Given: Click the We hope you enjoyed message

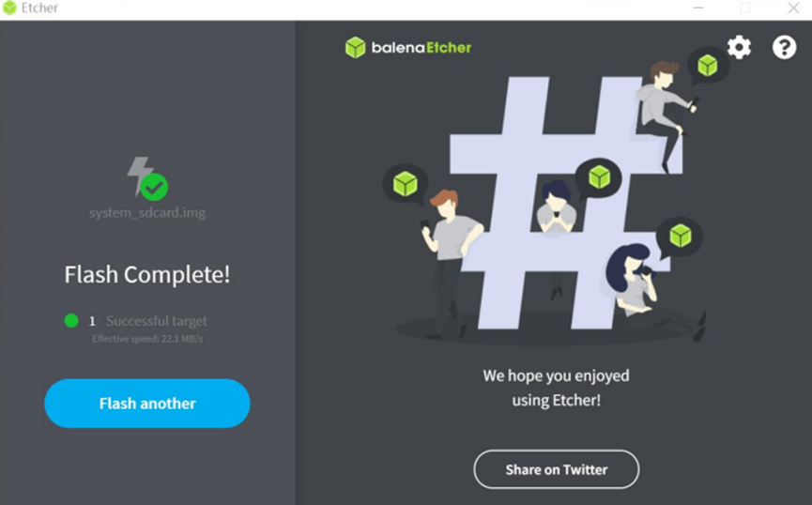Looking at the screenshot, I should [x=556, y=388].
